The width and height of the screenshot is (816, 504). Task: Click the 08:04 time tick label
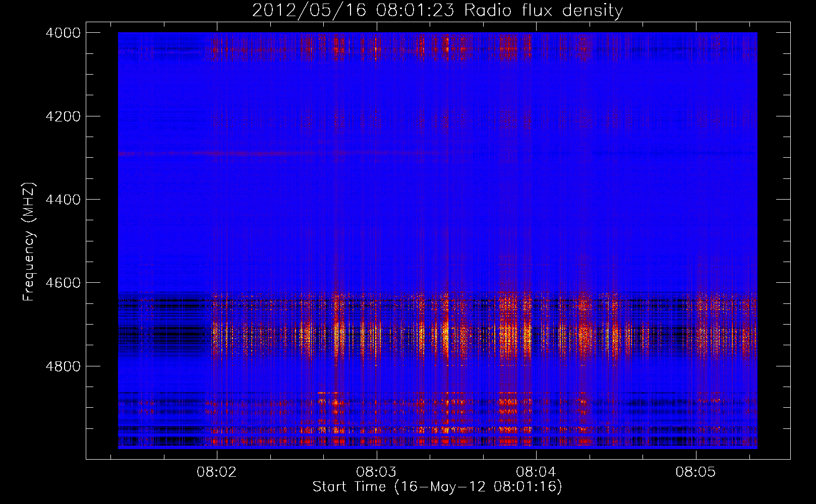536,472
